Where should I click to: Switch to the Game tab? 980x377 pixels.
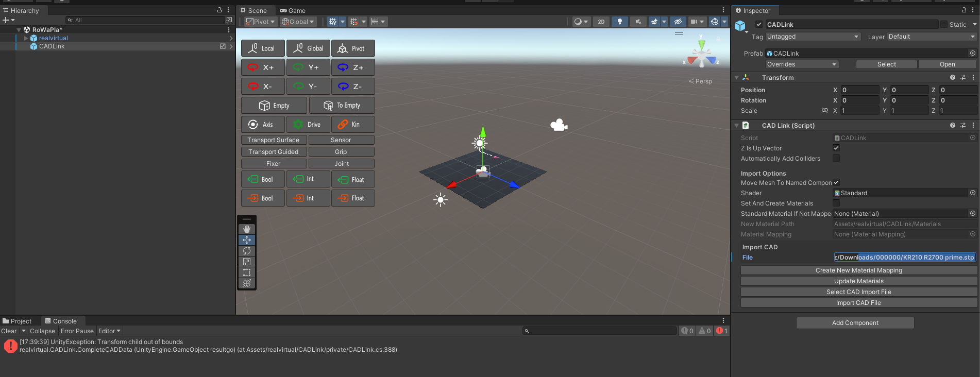[293, 10]
